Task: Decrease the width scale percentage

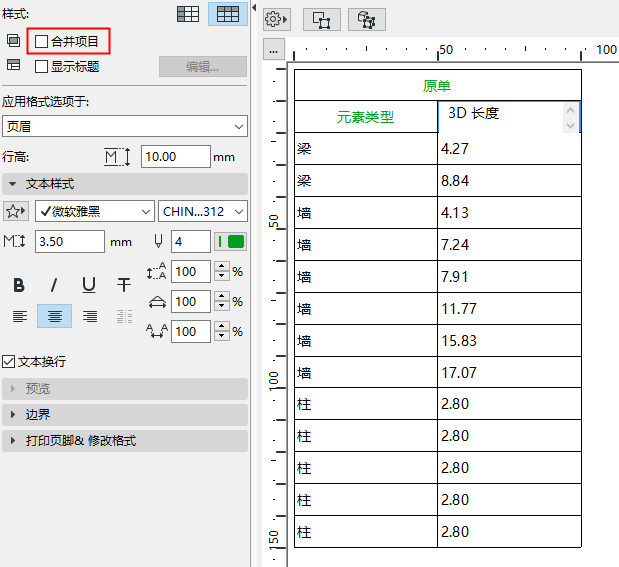Action: (222, 306)
